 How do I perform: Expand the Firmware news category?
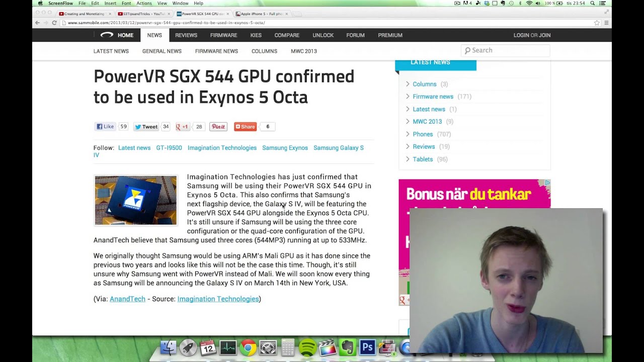(x=433, y=97)
